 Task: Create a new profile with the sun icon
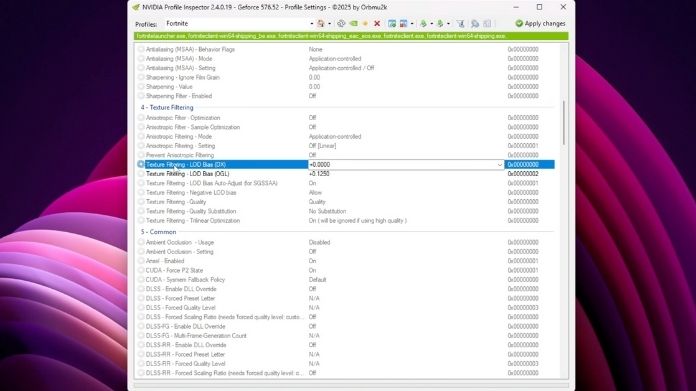point(365,24)
